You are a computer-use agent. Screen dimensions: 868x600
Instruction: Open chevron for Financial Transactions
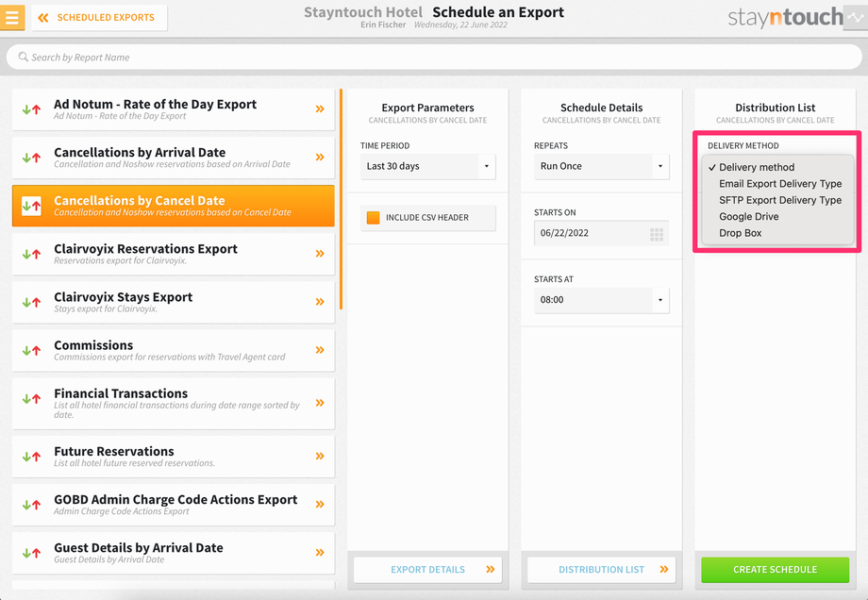pos(320,403)
